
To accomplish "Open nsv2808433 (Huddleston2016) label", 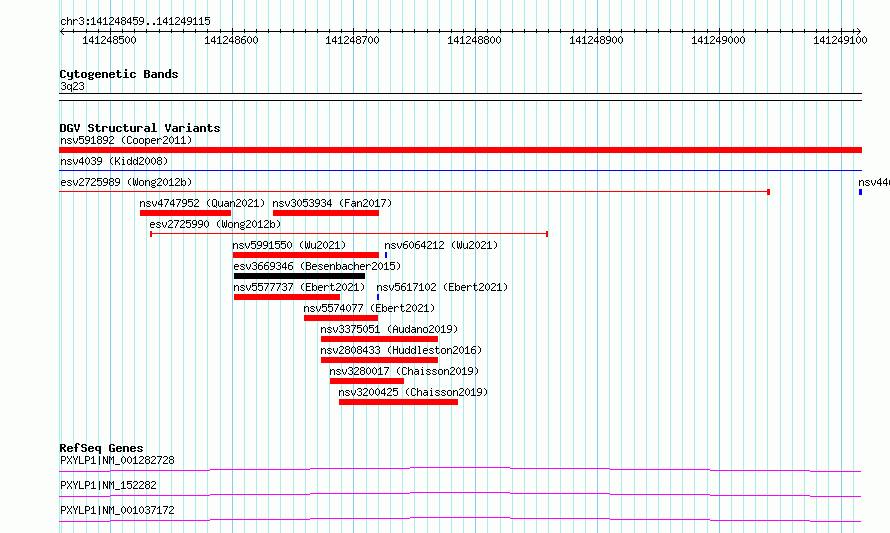I will pos(401,350).
